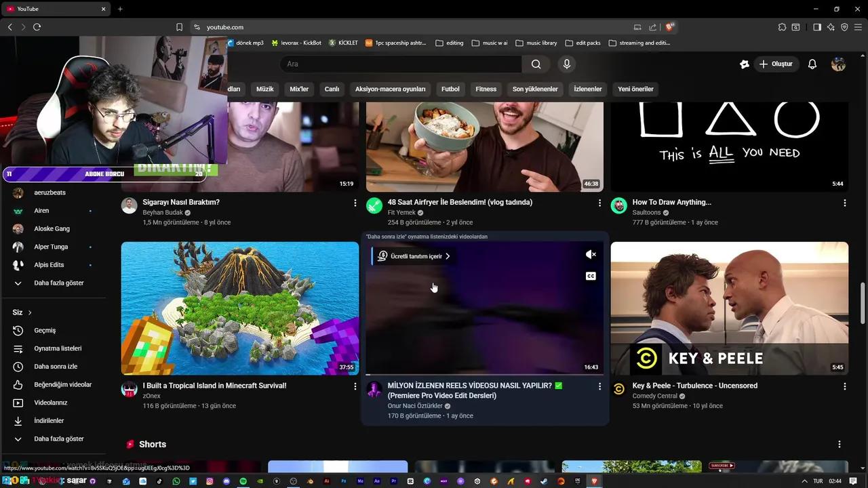Open the notifications bell

click(812, 64)
